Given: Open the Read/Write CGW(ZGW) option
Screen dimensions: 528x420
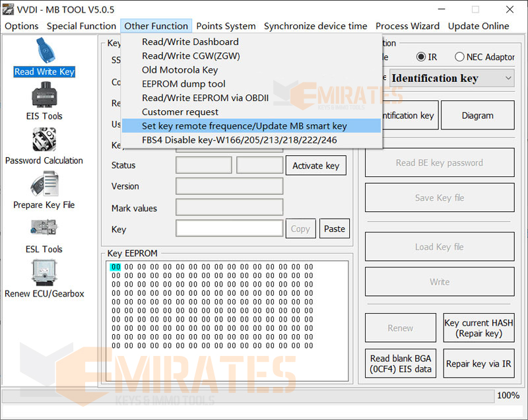Looking at the screenshot, I should coord(191,55).
